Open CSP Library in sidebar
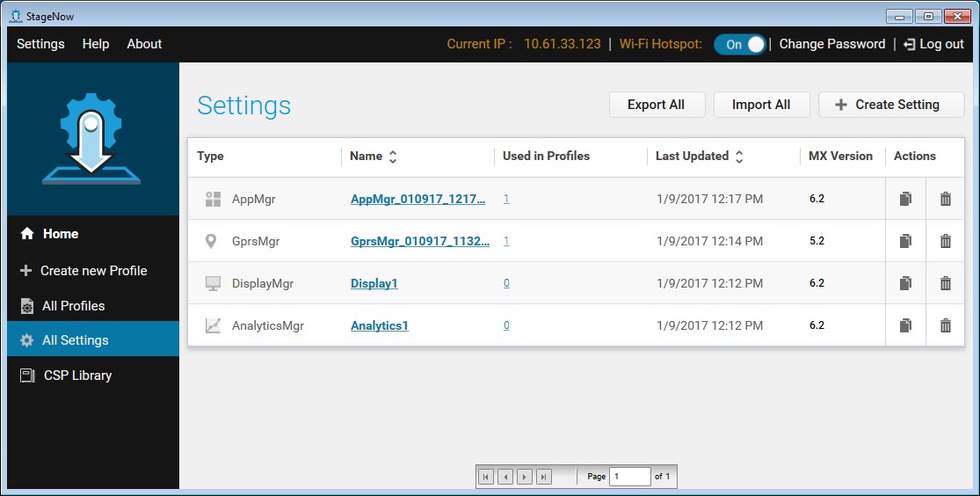The height and width of the screenshot is (496, 980). click(77, 376)
